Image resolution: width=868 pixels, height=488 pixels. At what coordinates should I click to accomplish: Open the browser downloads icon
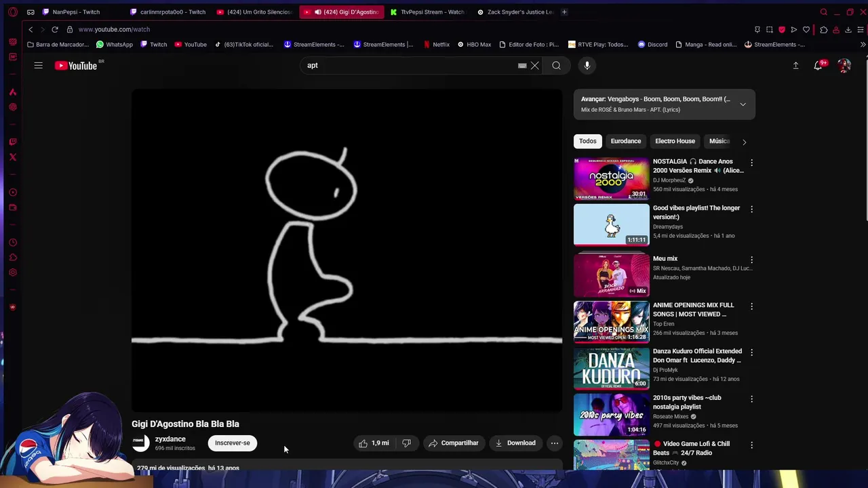848,30
